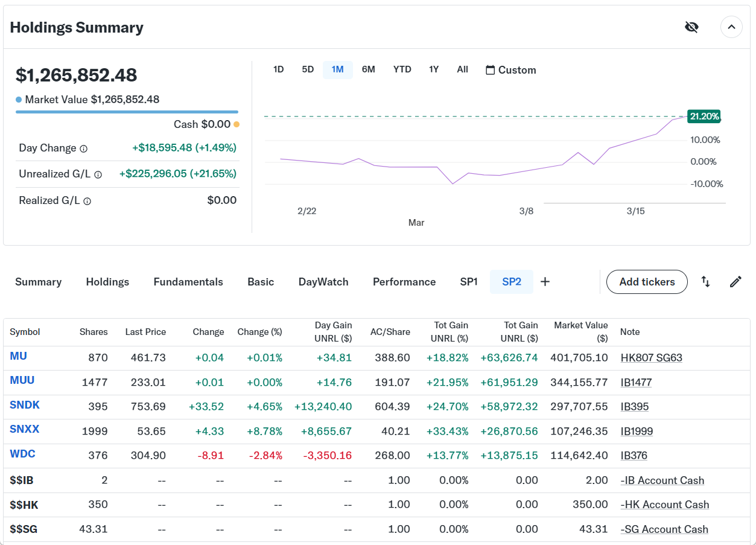Select the 1D chart range
The image size is (756, 545).
[x=278, y=69]
